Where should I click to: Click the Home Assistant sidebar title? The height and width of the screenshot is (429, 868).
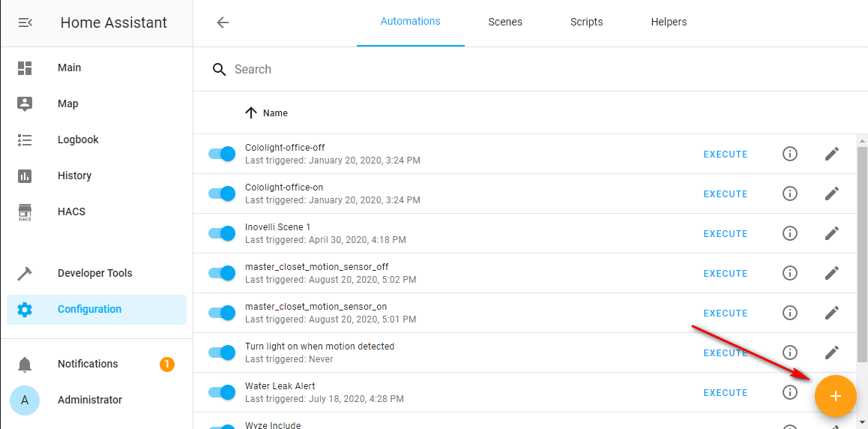pos(113,22)
